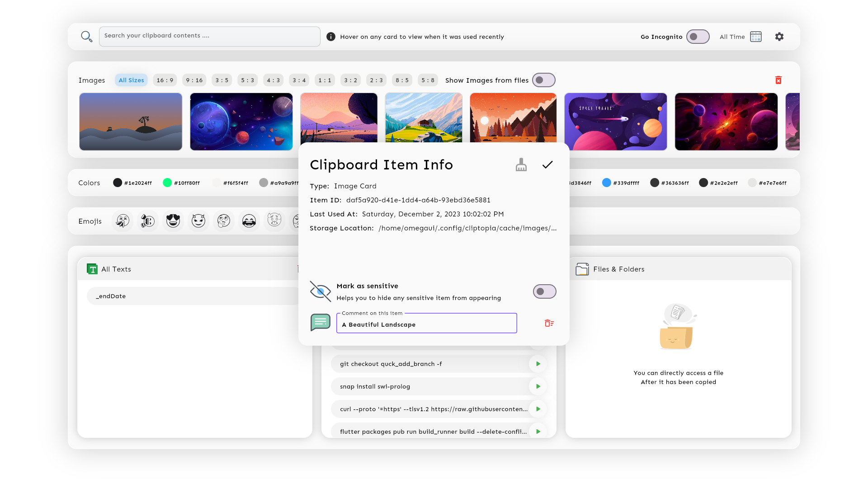
Task: Click the broom clean icon in dialog
Action: click(x=521, y=165)
